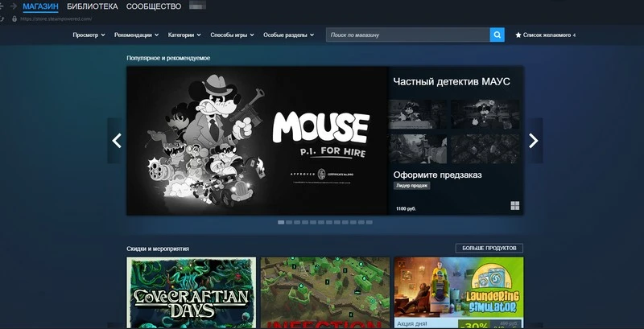644x329 pixels.
Task: Click the Оформите предзаказ text
Action: coord(437,175)
